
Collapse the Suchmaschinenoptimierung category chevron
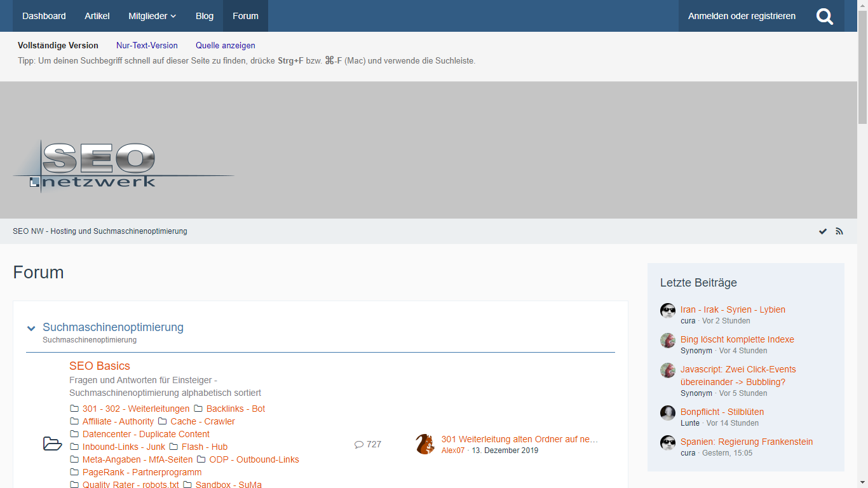(x=31, y=329)
